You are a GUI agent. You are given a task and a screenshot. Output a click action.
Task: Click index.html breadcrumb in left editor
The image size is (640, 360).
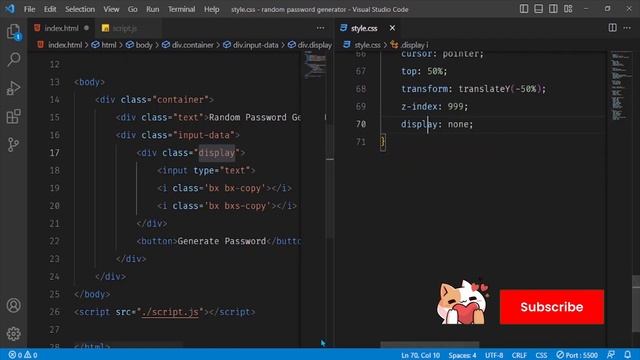60,45
